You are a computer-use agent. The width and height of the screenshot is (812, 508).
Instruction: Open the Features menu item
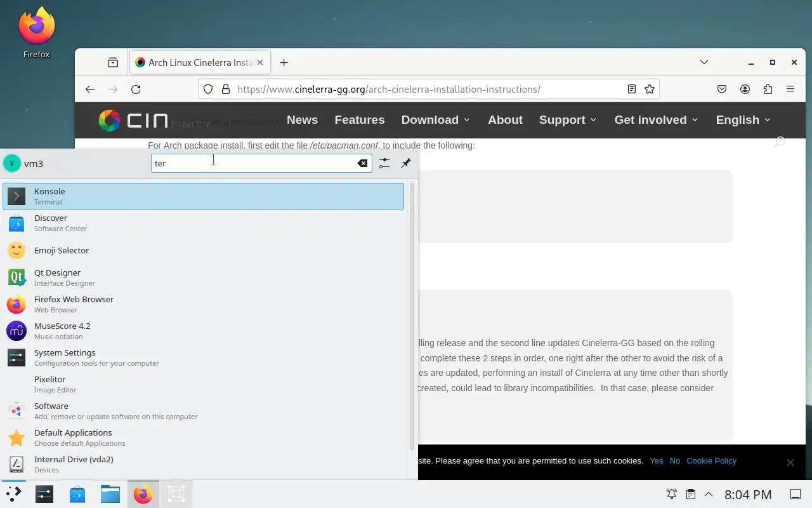click(360, 120)
